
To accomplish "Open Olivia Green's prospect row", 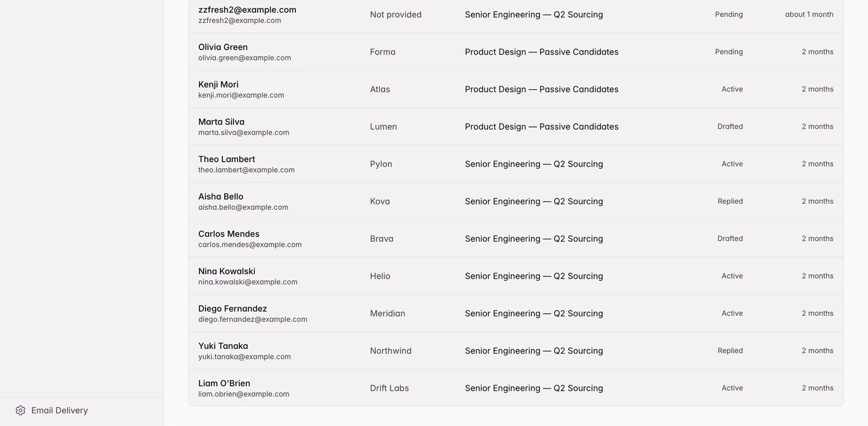I will pyautogui.click(x=516, y=52).
